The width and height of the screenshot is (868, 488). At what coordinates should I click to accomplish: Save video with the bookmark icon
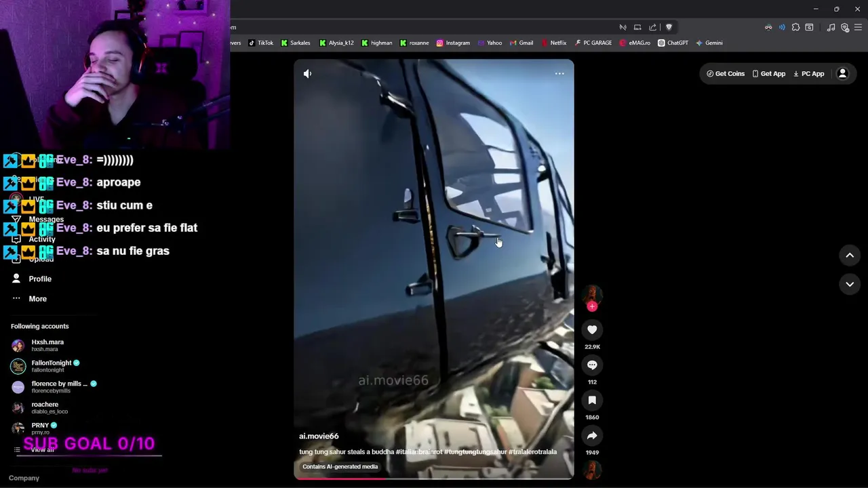[592, 400]
